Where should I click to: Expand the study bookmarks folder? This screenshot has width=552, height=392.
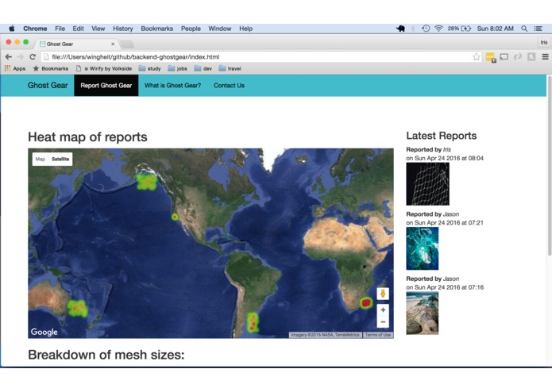(149, 68)
